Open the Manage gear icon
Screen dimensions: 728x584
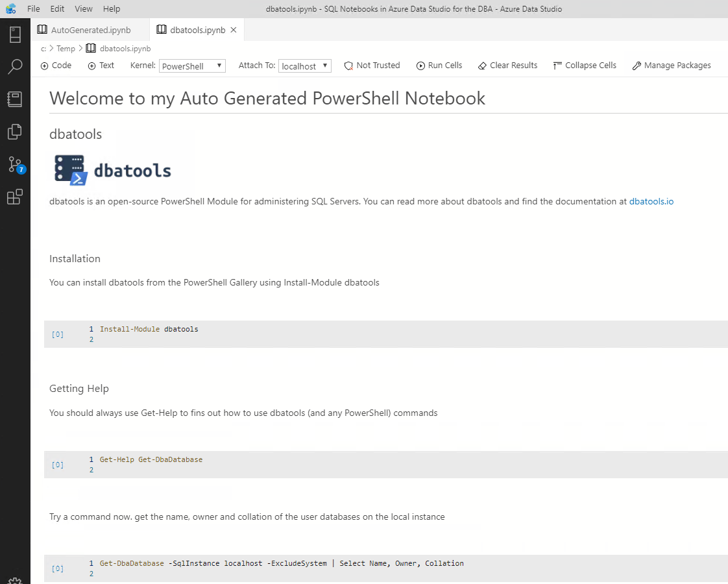pos(15,580)
